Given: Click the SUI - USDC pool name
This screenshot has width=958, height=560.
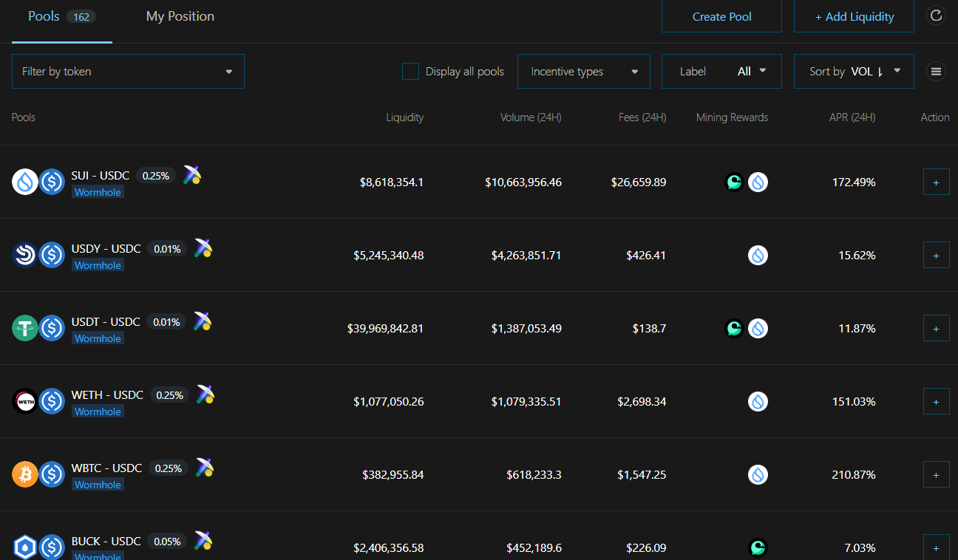Looking at the screenshot, I should point(101,176).
